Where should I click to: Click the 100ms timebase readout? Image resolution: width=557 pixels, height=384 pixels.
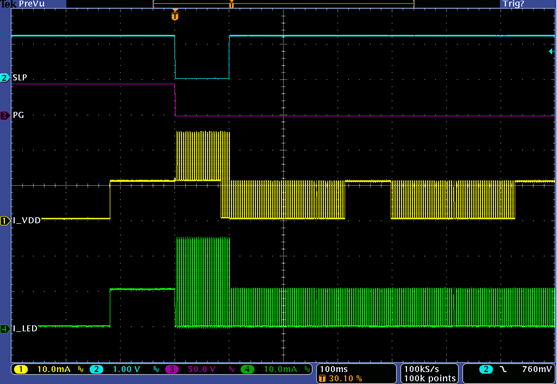point(334,369)
